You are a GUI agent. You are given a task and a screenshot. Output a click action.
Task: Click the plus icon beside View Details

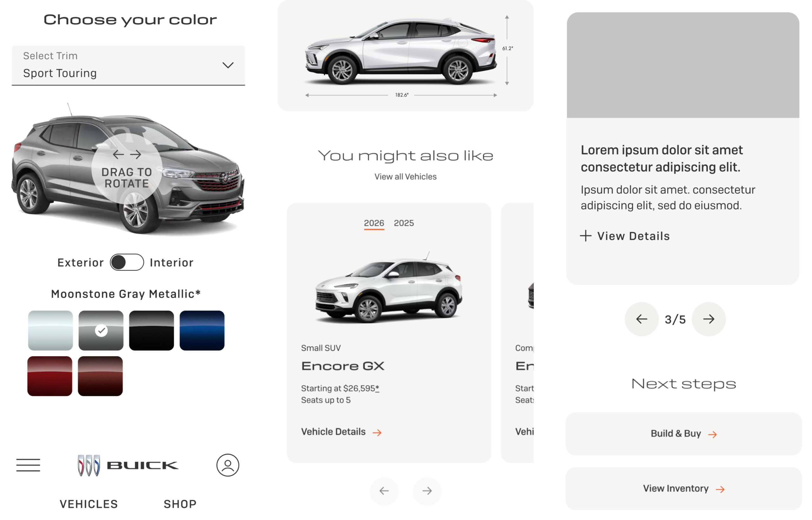point(586,236)
